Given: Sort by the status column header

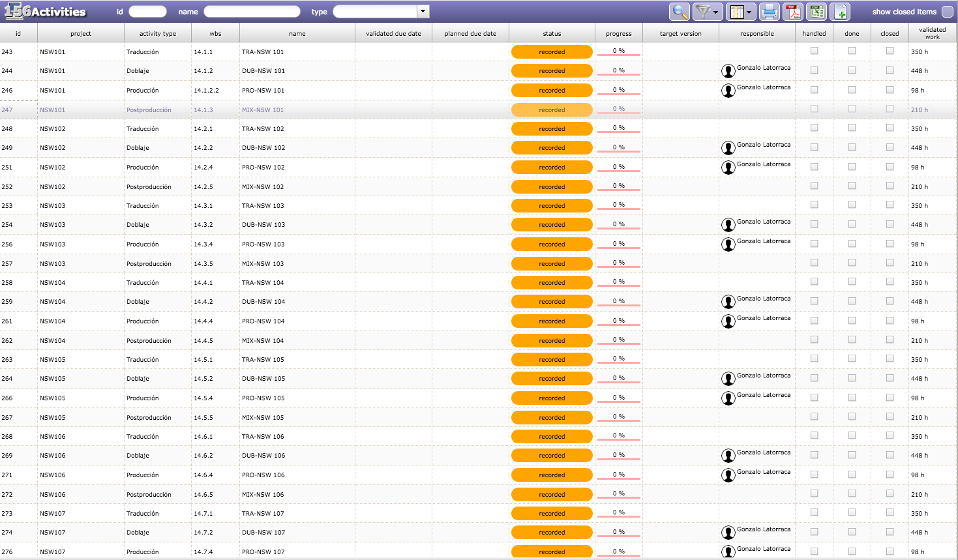Looking at the screenshot, I should point(552,33).
